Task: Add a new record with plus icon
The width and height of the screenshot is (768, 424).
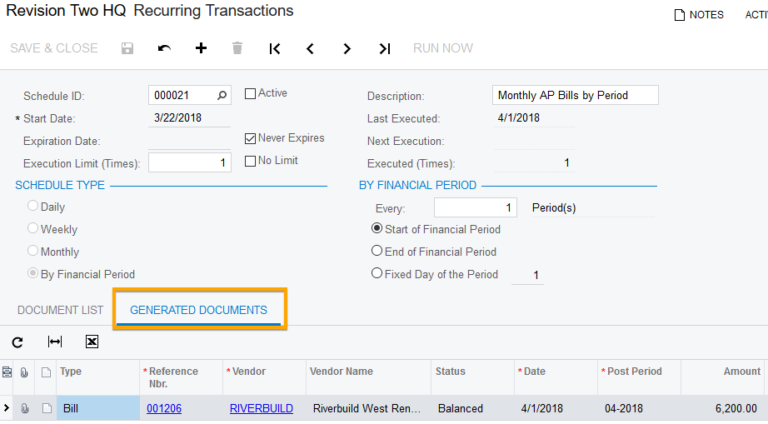Action: coord(201,48)
